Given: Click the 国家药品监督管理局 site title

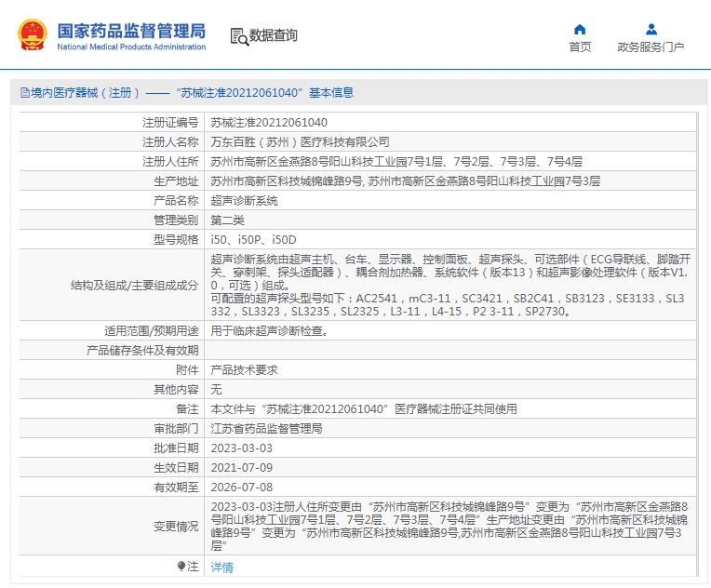Looking at the screenshot, I should point(131,30).
